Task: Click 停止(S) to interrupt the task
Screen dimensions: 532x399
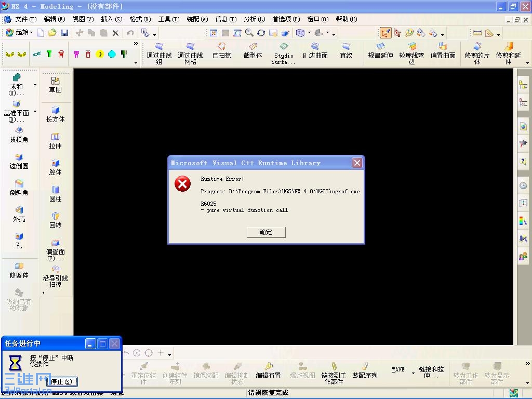Action: (61, 382)
